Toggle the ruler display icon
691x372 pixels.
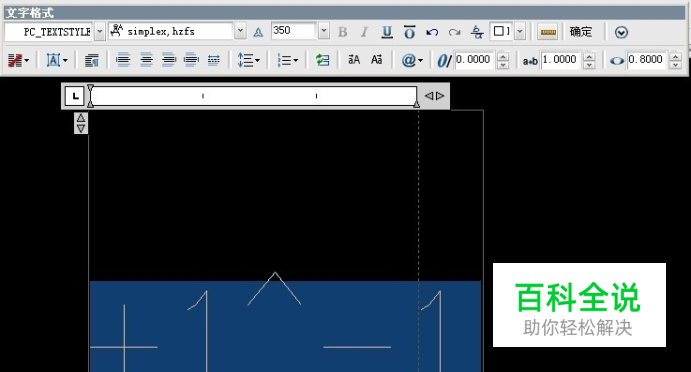[548, 32]
